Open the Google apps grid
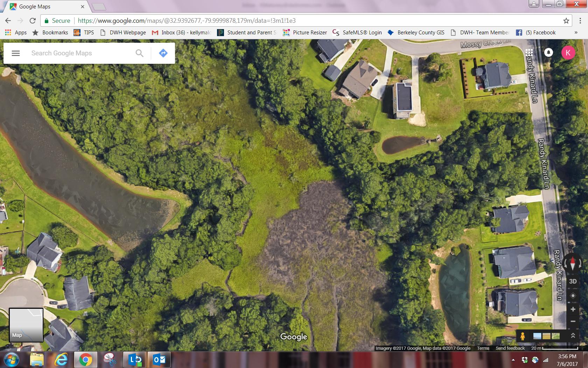This screenshot has width=588, height=368. click(529, 53)
